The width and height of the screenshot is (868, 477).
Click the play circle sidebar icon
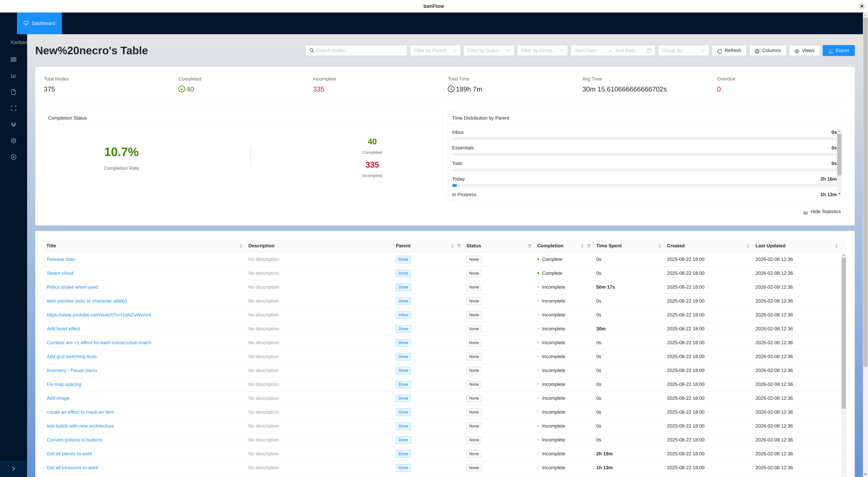[14, 157]
